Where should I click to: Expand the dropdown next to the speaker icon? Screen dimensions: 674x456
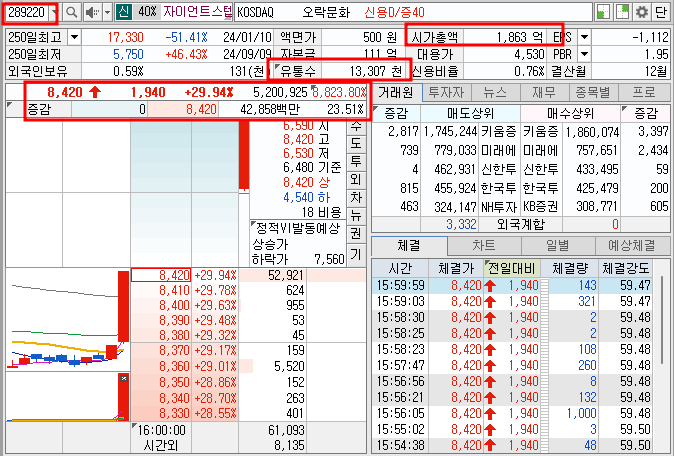coord(107,12)
